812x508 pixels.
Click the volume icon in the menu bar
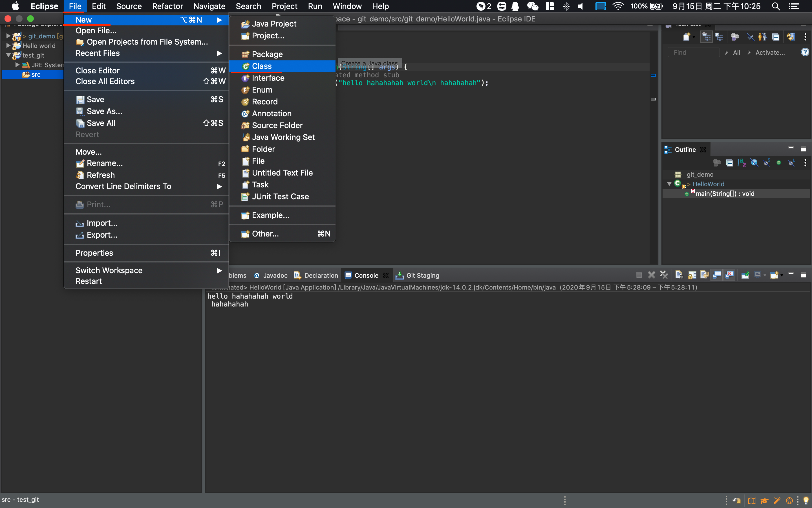[x=581, y=6]
